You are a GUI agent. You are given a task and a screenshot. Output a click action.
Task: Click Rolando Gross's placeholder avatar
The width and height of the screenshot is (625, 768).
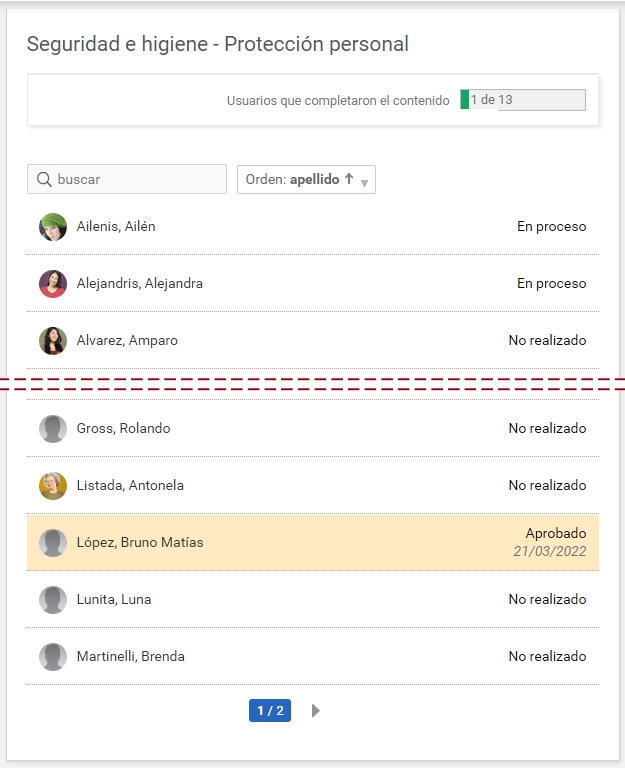[x=53, y=429]
